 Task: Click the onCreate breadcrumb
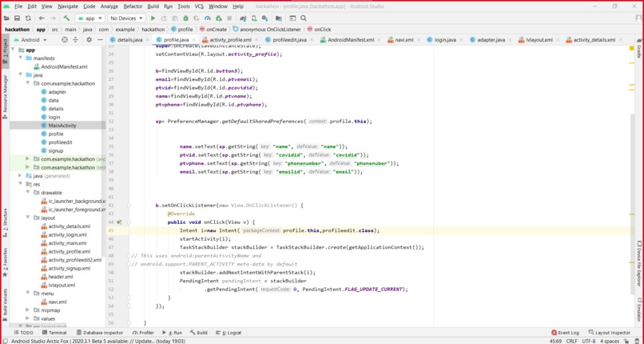tap(213, 29)
